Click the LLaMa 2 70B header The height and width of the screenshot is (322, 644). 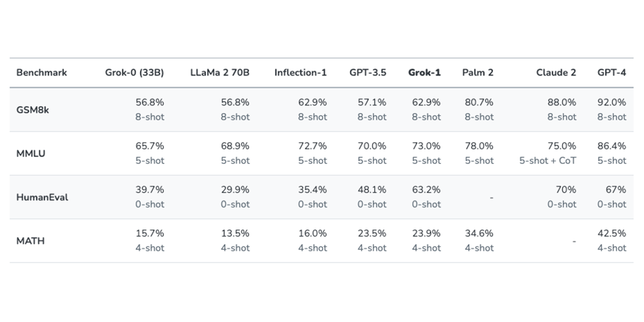pyautogui.click(x=220, y=73)
